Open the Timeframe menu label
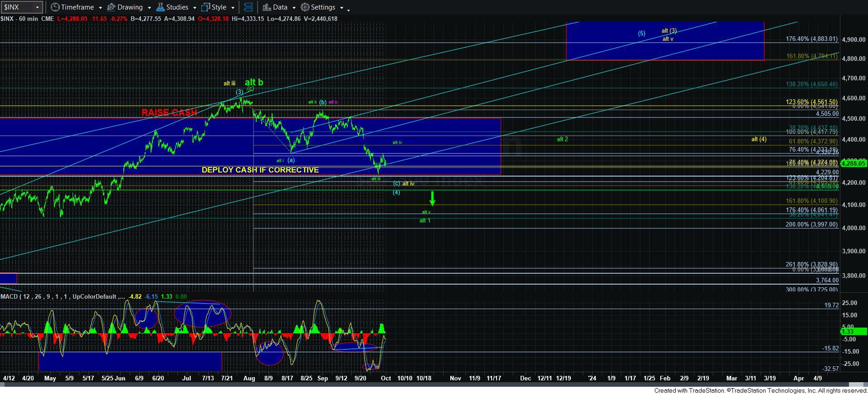868x394 pixels. click(77, 7)
